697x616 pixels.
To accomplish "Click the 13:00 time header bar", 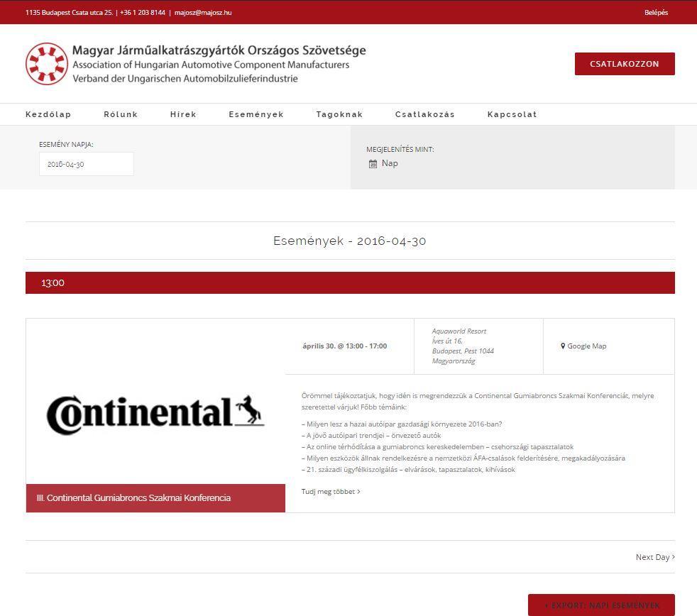I will [351, 282].
